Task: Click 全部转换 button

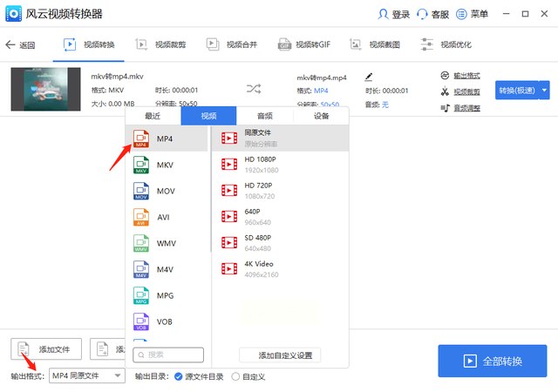Action: click(492, 361)
